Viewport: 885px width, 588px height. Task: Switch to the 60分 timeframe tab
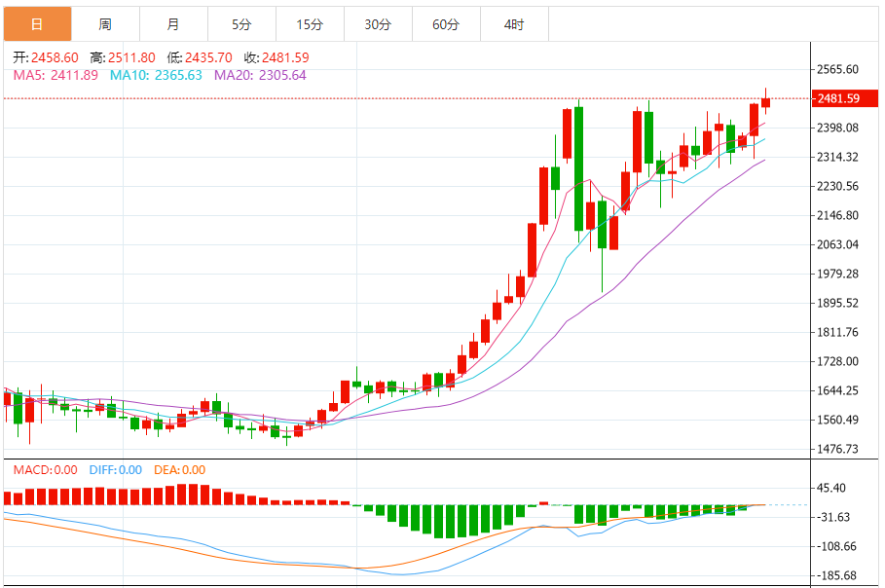(446, 24)
